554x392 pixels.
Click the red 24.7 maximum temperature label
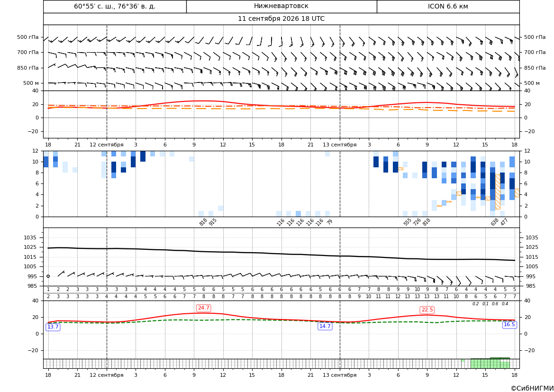tap(204, 308)
